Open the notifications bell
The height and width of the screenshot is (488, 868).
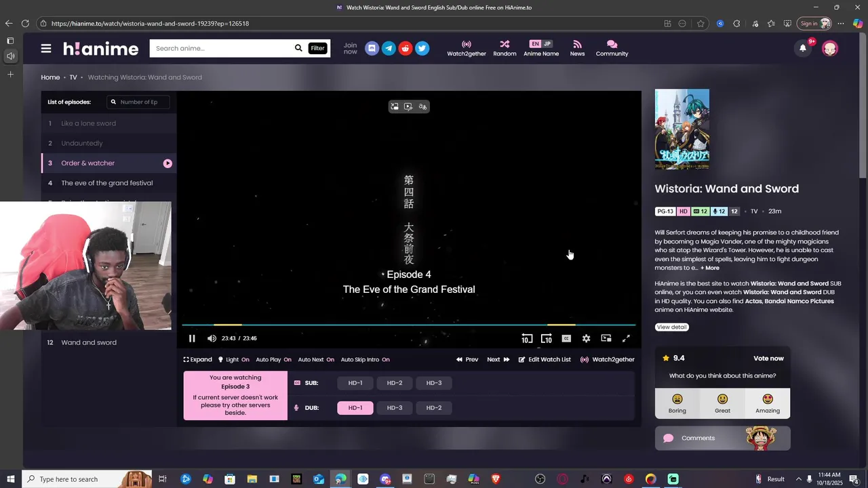pos(803,48)
